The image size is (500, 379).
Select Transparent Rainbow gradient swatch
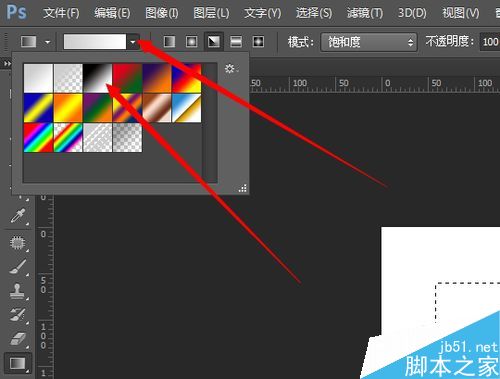coord(68,138)
